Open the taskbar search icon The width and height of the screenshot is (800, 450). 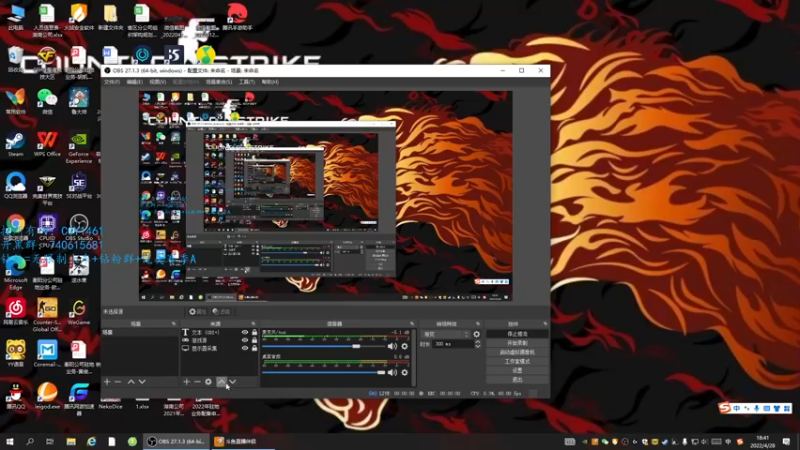coord(30,441)
